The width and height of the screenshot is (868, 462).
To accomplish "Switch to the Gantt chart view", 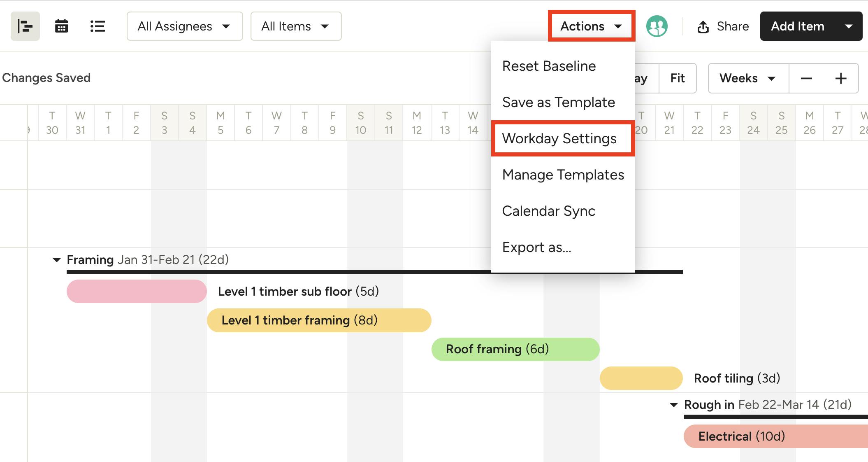I will pyautogui.click(x=25, y=26).
